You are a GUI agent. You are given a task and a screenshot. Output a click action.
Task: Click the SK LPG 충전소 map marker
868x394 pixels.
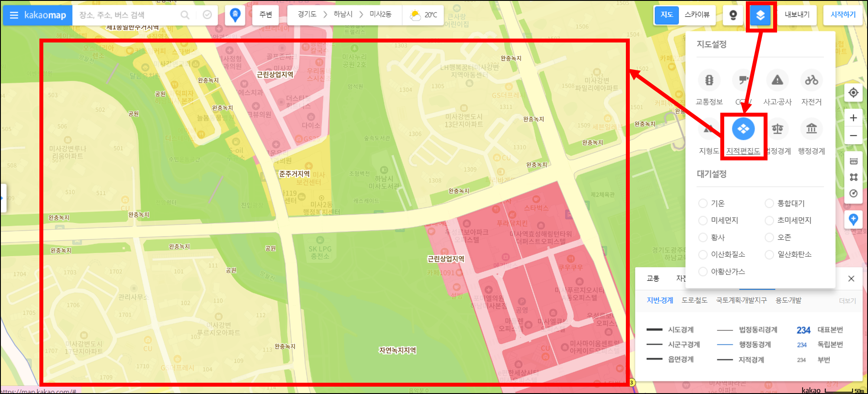tap(320, 240)
